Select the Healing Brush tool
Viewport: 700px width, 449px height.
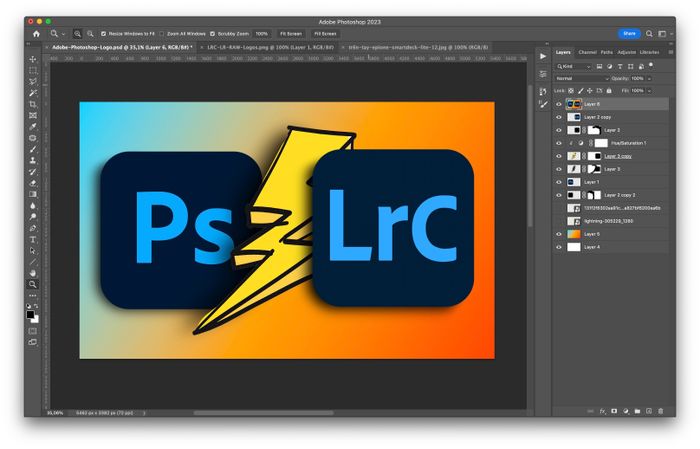click(x=33, y=138)
